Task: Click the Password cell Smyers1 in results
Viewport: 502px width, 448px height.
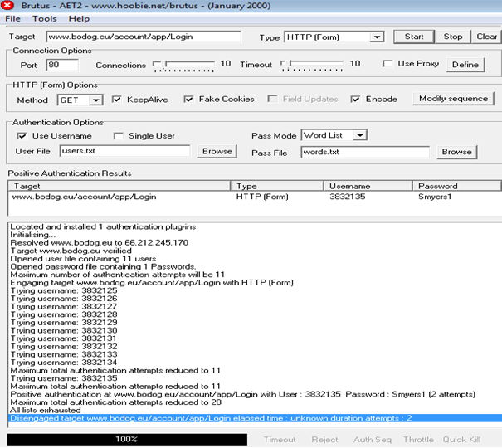Action: point(435,197)
